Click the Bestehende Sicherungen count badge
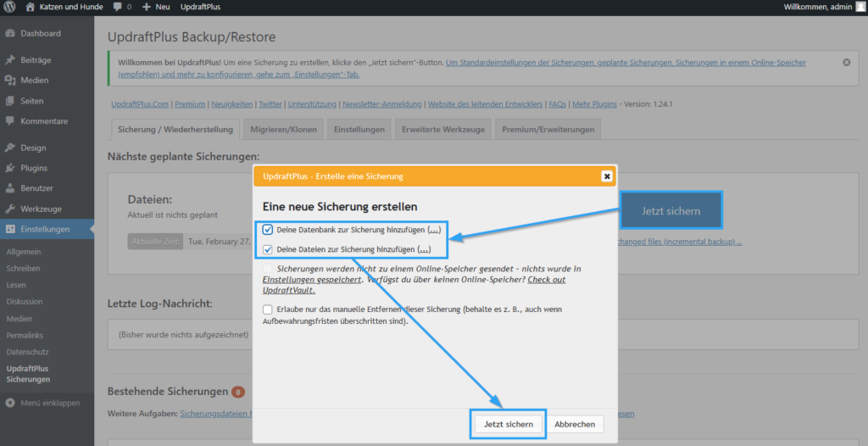868x446 pixels. 238,393
